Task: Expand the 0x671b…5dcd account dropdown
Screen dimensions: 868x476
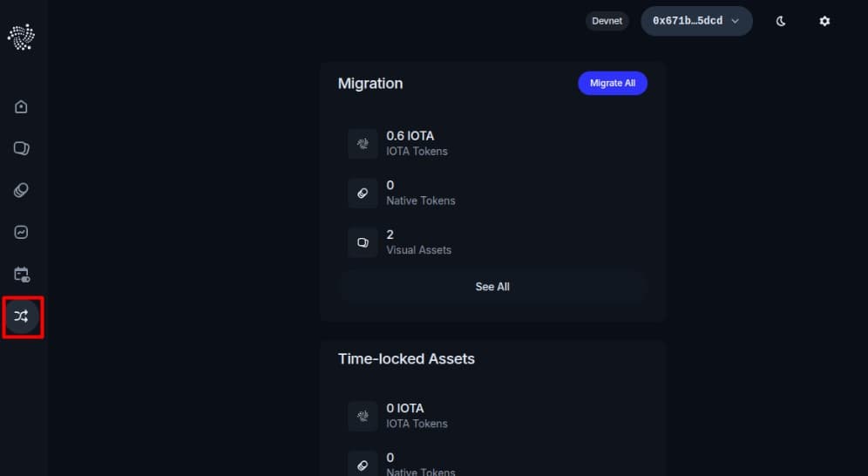Action: click(x=695, y=21)
